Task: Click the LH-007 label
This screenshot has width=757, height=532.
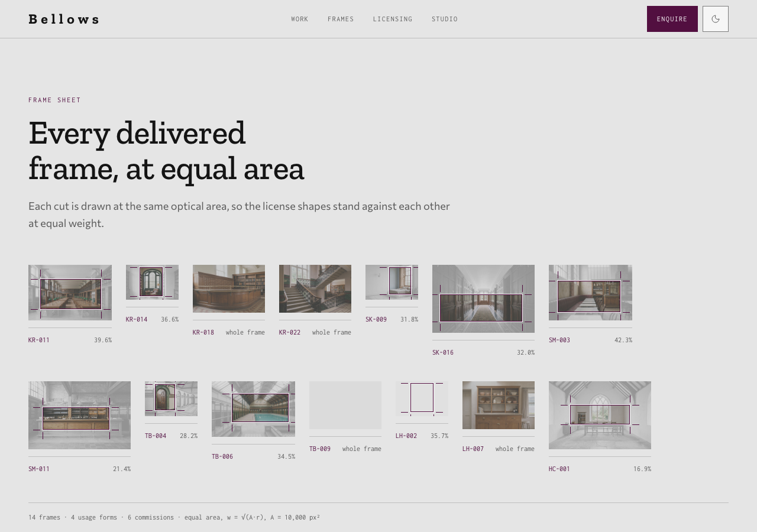Action: [x=473, y=449]
